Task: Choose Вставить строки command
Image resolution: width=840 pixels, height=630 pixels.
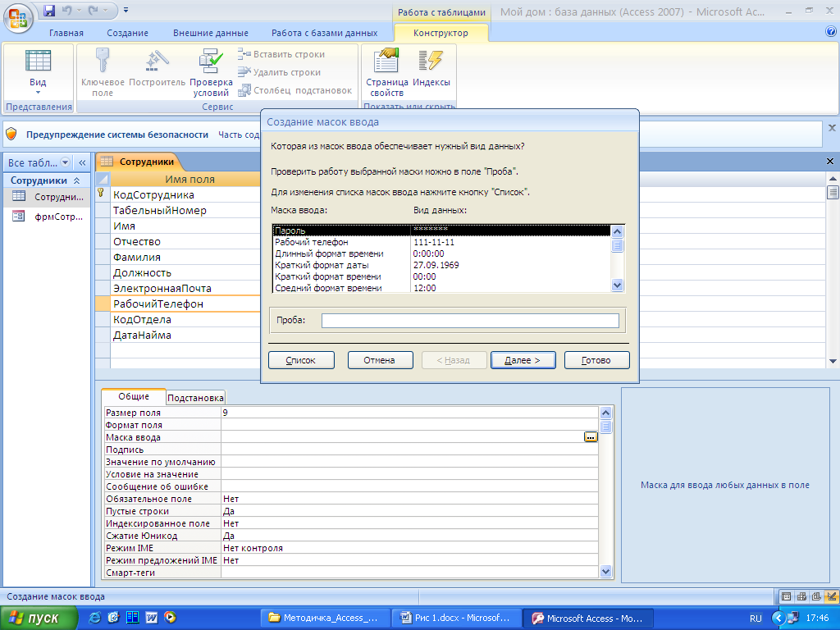Action: coord(282,54)
